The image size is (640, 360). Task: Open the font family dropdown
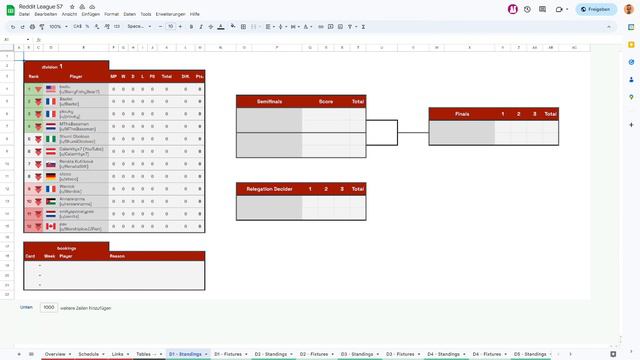pos(139,27)
